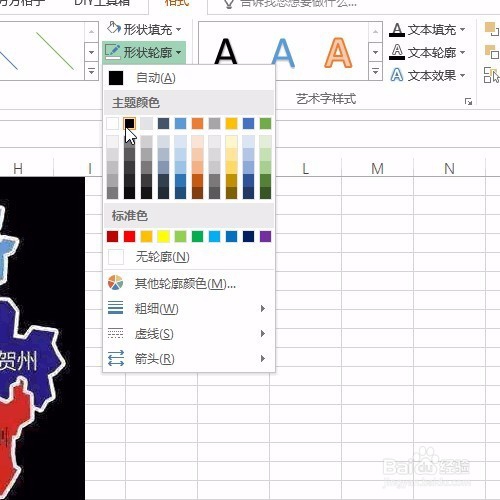
Task: Select standard light blue color
Action: (x=214, y=236)
